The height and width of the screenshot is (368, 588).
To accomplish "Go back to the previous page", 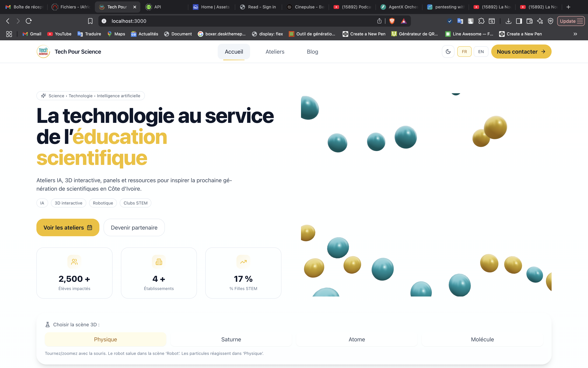I will click(8, 21).
